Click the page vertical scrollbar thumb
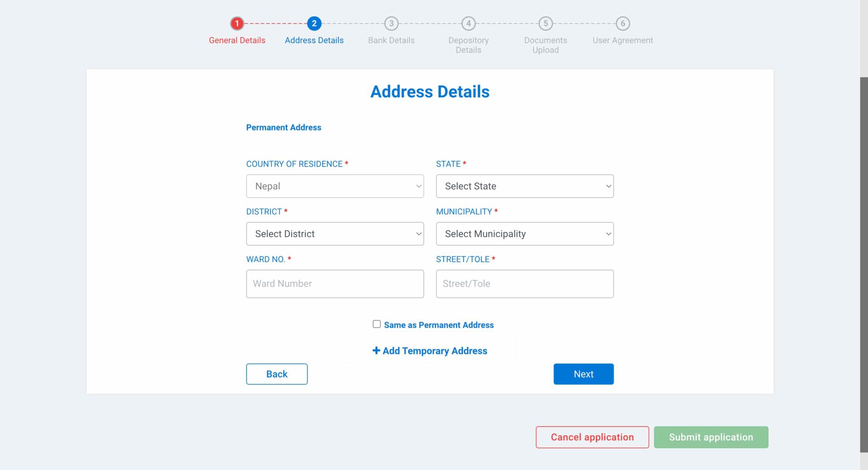Viewport: 868px width, 470px height. (x=864, y=265)
